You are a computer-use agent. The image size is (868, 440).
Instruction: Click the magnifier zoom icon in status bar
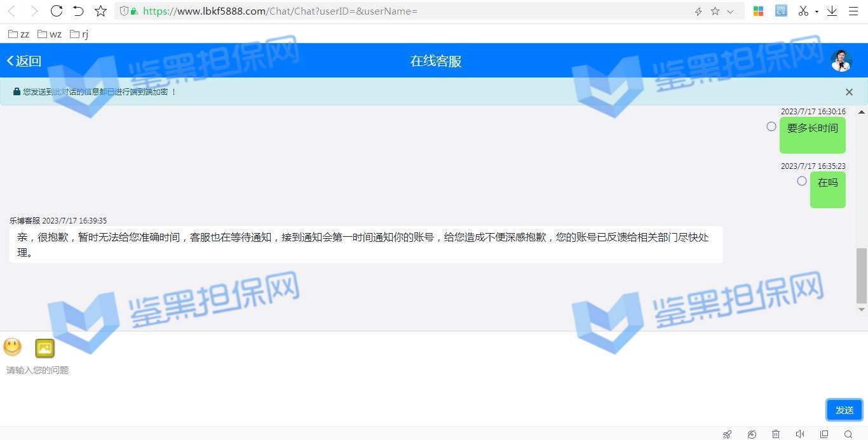coord(848,434)
